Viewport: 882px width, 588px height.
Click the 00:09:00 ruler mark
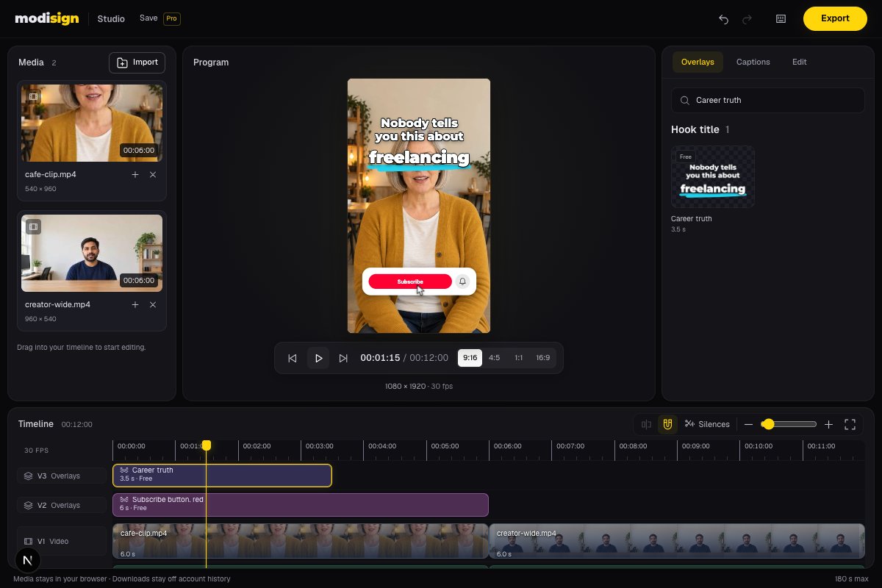[695, 446]
